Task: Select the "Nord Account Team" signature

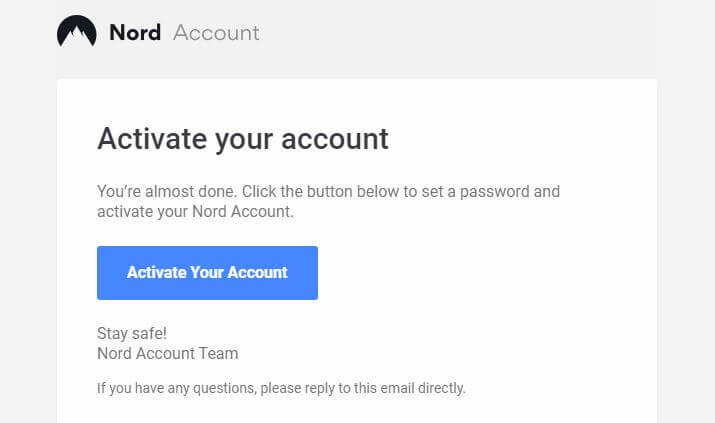Action: (168, 354)
